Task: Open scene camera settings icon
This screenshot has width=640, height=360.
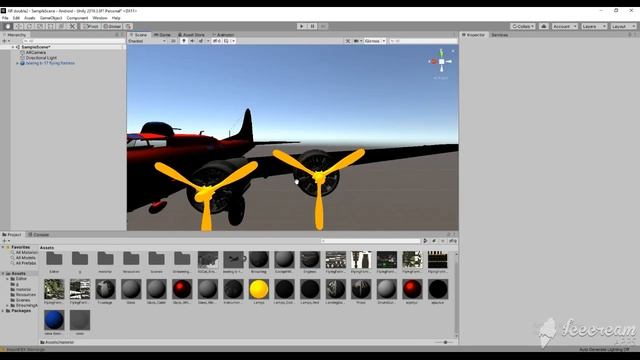Action: click(x=356, y=41)
